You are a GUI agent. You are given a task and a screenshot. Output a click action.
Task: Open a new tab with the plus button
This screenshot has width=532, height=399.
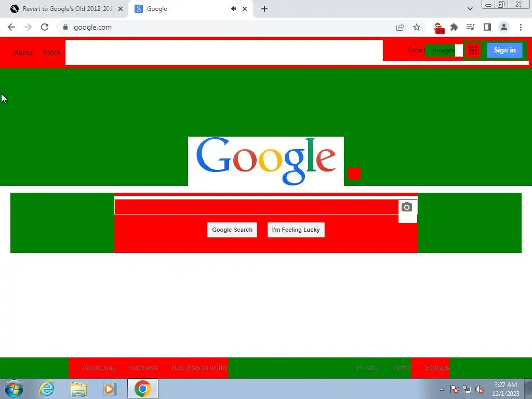pyautogui.click(x=264, y=9)
